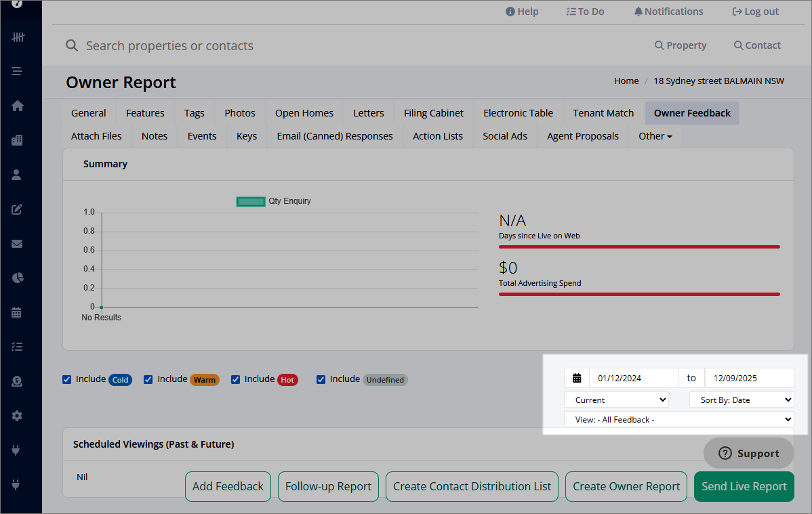Image resolution: width=812 pixels, height=514 pixels.
Task: Open the calendar icon in sidebar
Action: [16, 313]
